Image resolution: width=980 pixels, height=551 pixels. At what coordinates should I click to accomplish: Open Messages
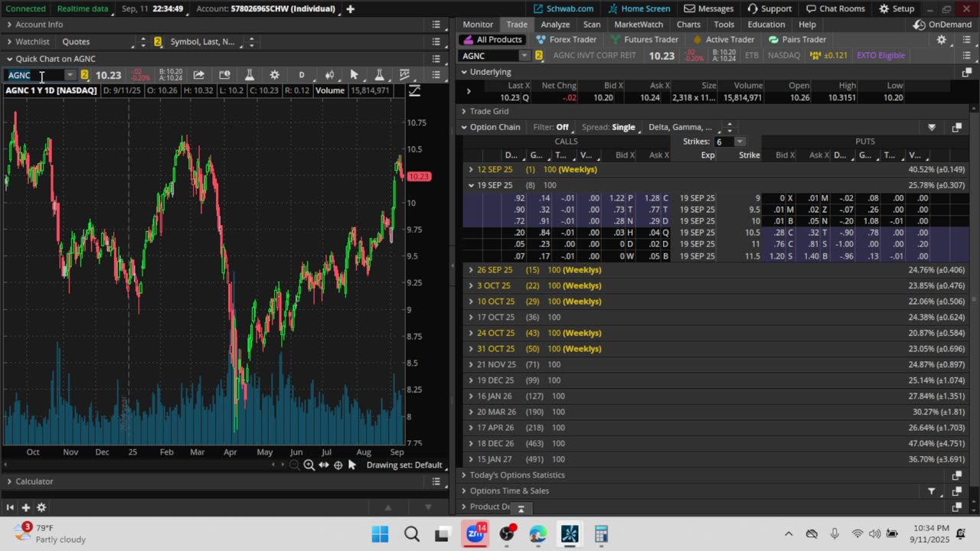click(708, 8)
